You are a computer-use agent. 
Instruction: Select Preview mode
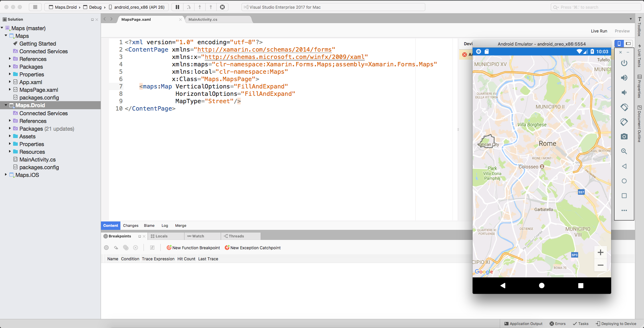(622, 31)
